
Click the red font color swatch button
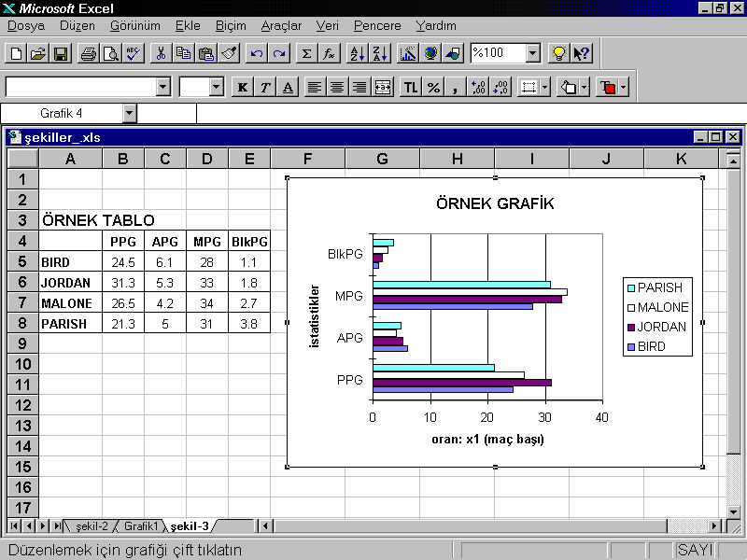608,87
